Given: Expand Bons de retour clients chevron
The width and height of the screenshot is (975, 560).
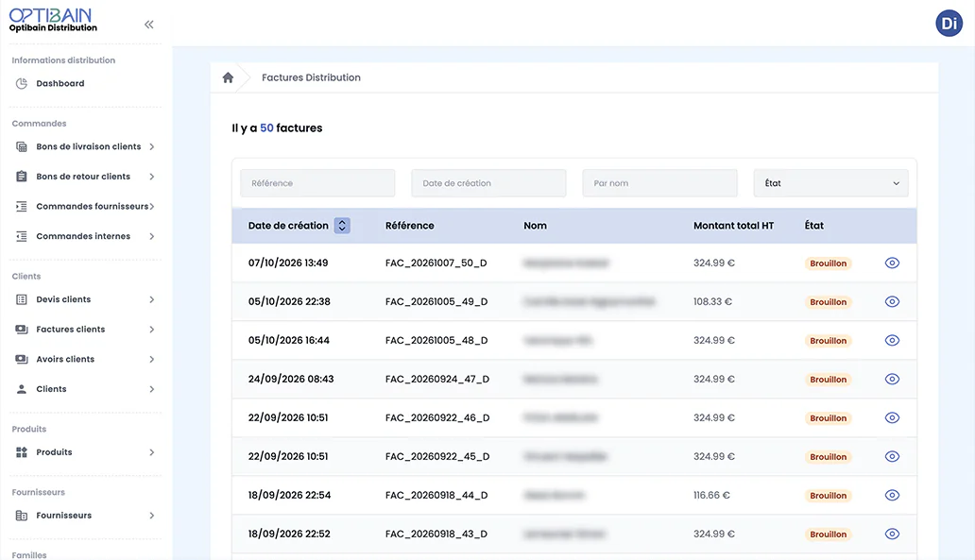Looking at the screenshot, I should pos(152,177).
